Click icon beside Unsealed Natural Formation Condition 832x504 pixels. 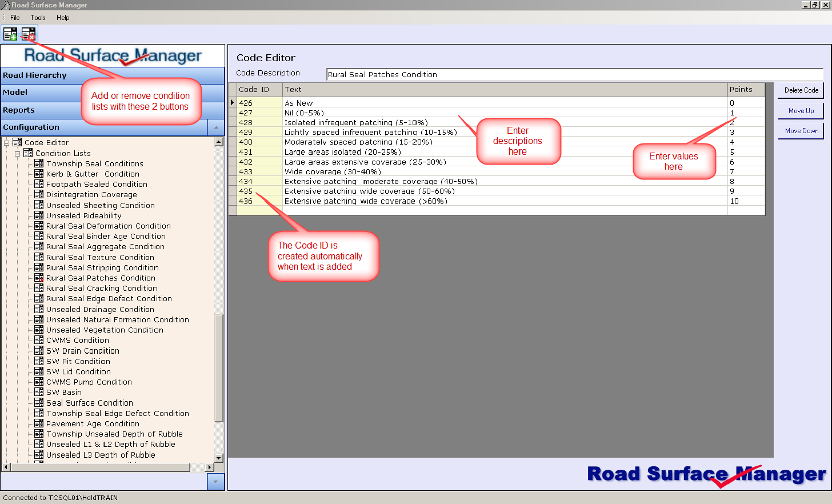coord(39,319)
